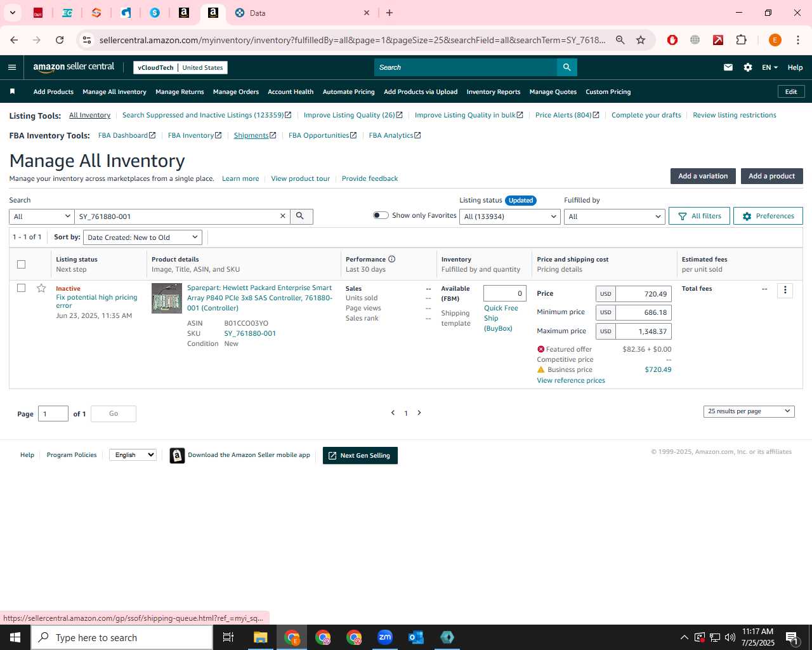Screen dimensions: 812x650
Task: Open the browser tab search chevron
Action: click(x=12, y=13)
